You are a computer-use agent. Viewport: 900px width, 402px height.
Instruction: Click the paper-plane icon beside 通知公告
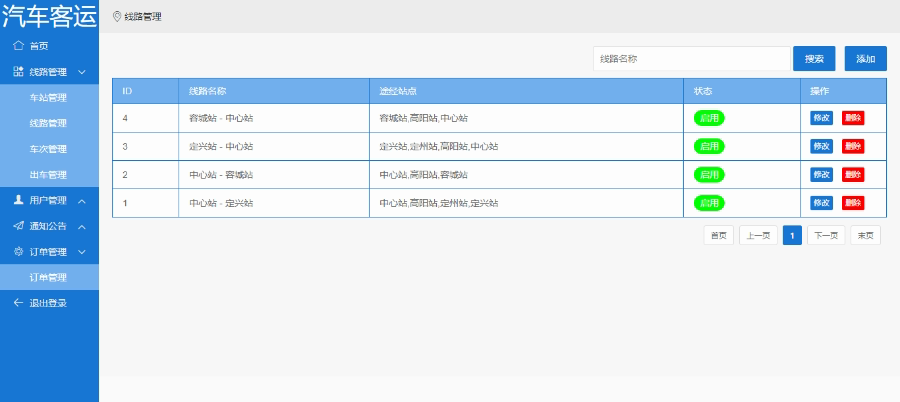click(x=18, y=226)
